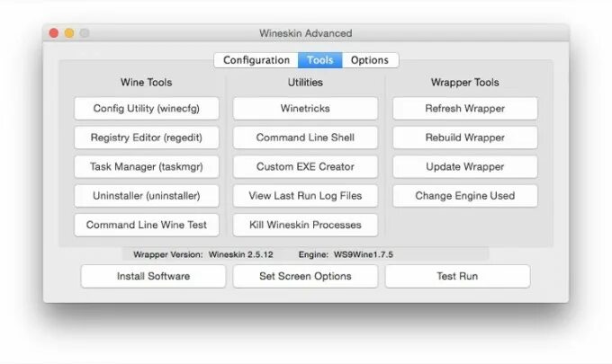Open Set Screen Options

tap(305, 276)
